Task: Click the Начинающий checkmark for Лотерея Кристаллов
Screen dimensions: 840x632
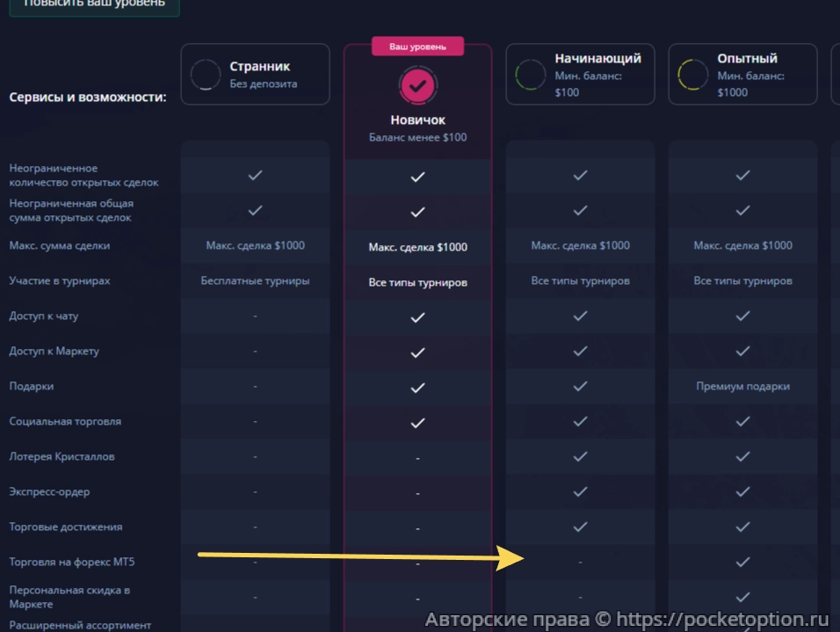Action: (580, 457)
